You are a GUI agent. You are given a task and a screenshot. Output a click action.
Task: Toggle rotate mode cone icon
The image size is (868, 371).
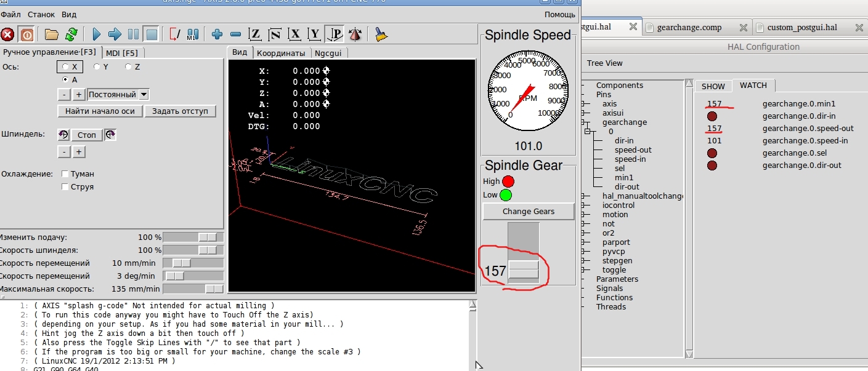355,34
